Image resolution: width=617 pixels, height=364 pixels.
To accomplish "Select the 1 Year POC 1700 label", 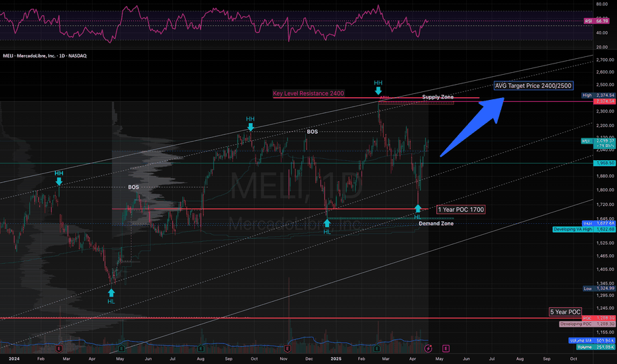I will tap(461, 210).
